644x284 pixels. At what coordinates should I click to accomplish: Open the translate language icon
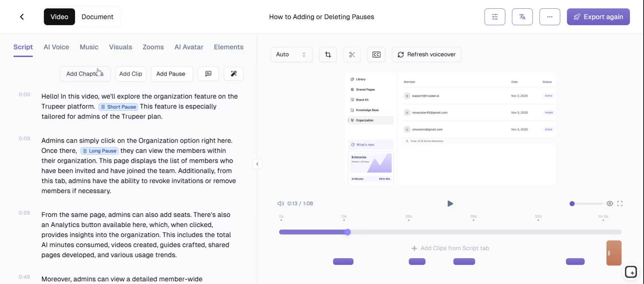coord(522,17)
